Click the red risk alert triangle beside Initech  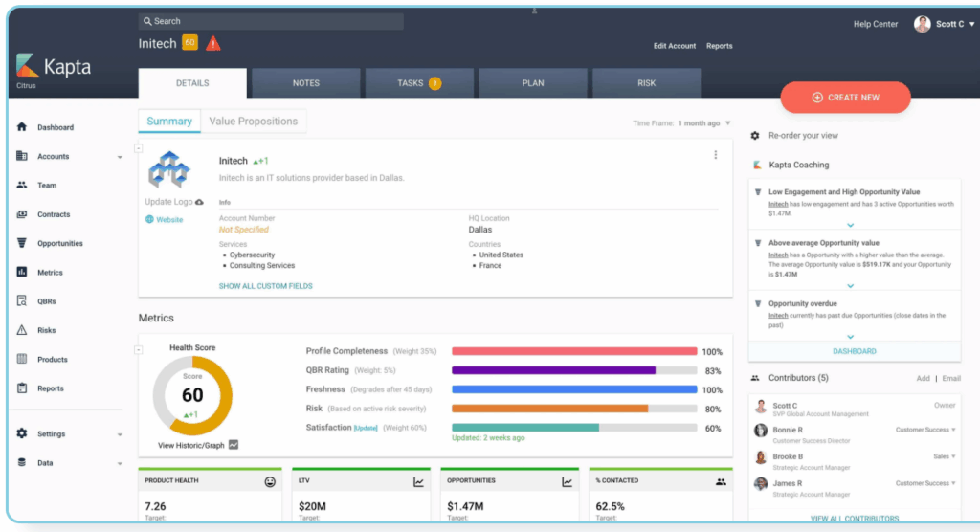213,43
